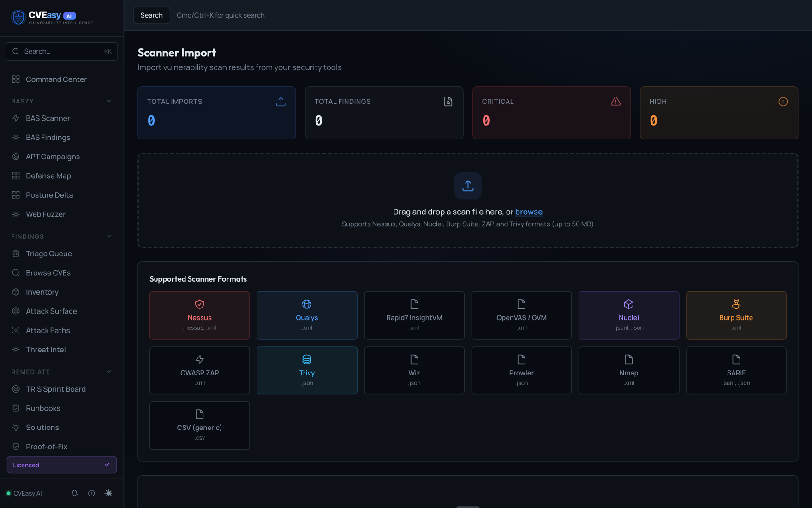Open Threat Intel in sidebar
812x508 pixels.
[62, 350]
